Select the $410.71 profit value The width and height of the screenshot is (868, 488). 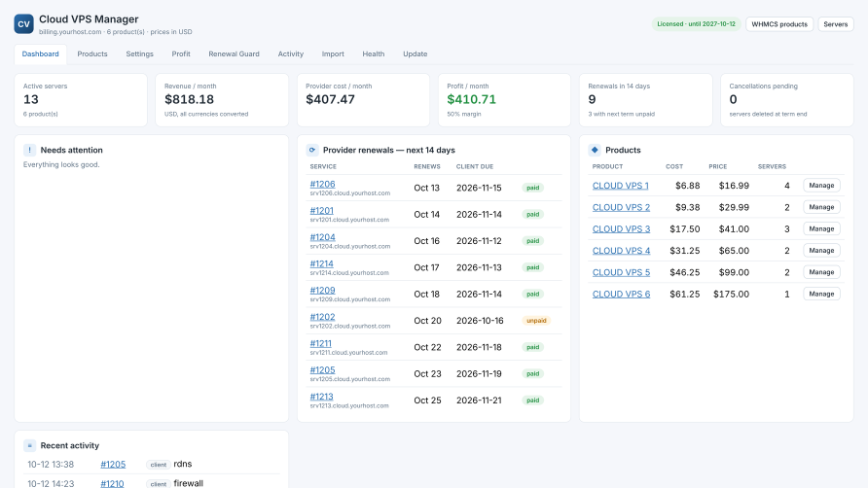(472, 99)
